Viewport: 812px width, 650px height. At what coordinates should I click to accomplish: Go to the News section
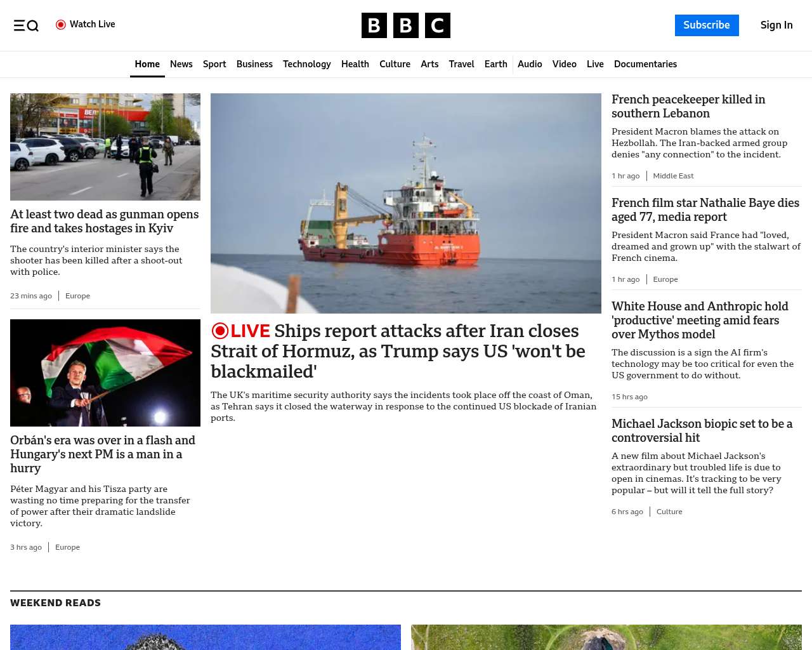coord(181,64)
